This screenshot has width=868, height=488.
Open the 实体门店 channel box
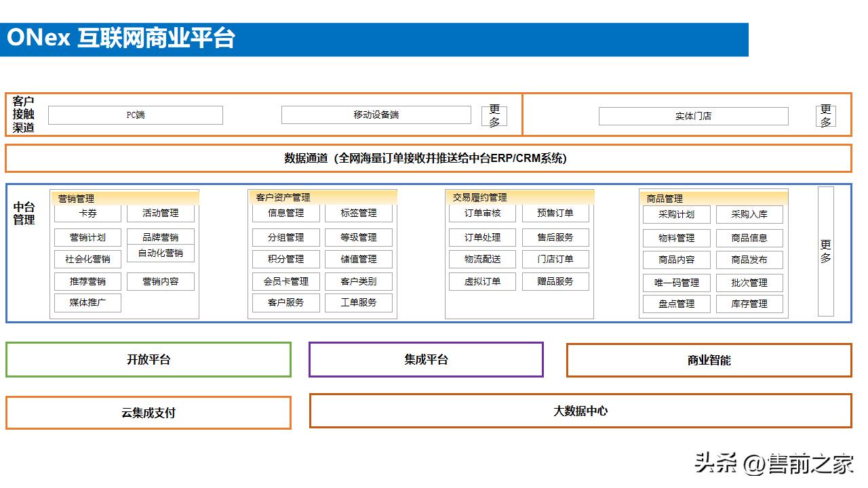tap(693, 116)
